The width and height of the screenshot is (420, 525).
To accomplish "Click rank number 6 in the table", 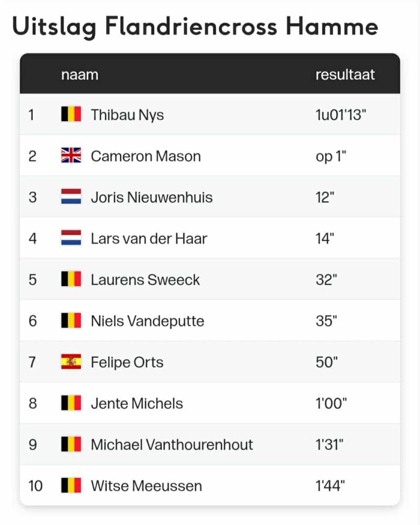I will [x=33, y=321].
